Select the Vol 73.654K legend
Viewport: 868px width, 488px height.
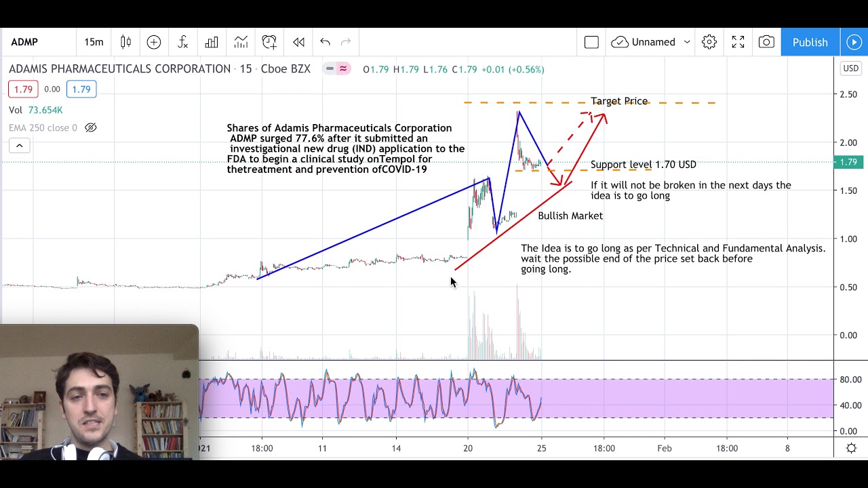point(36,110)
